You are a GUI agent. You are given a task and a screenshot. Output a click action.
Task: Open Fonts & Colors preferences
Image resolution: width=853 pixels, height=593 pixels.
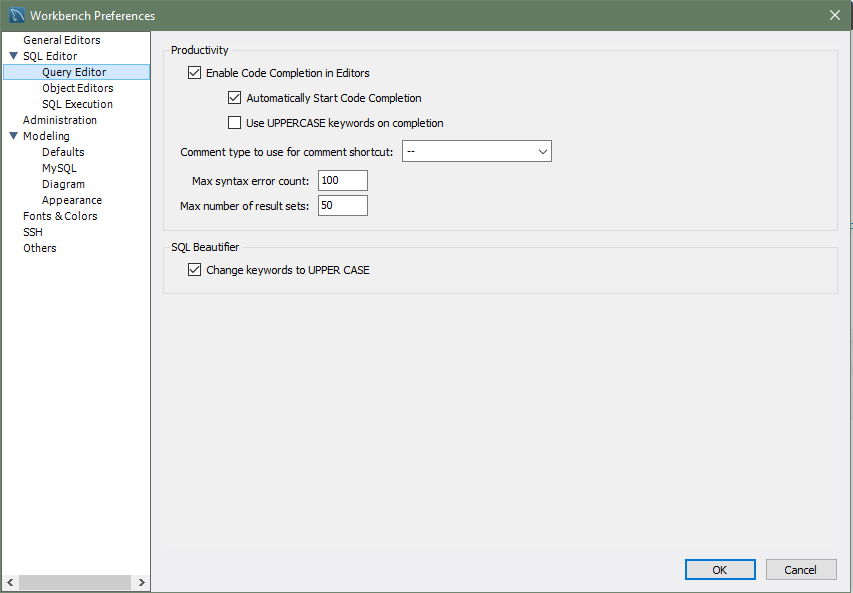click(60, 216)
